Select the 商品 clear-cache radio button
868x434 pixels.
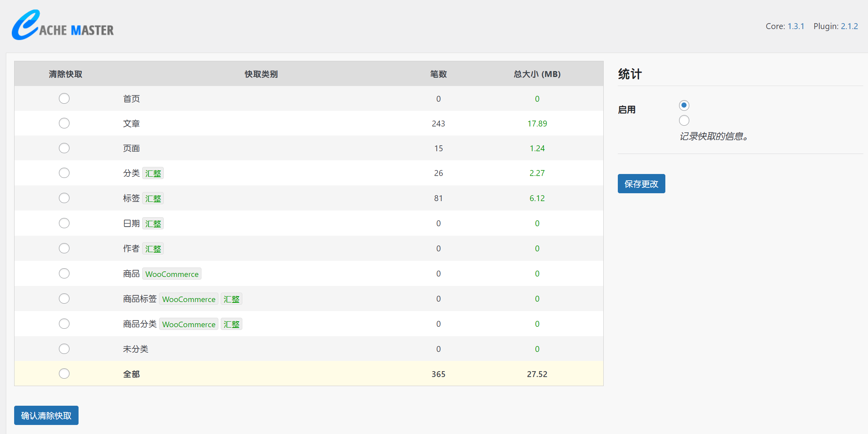pyautogui.click(x=64, y=273)
